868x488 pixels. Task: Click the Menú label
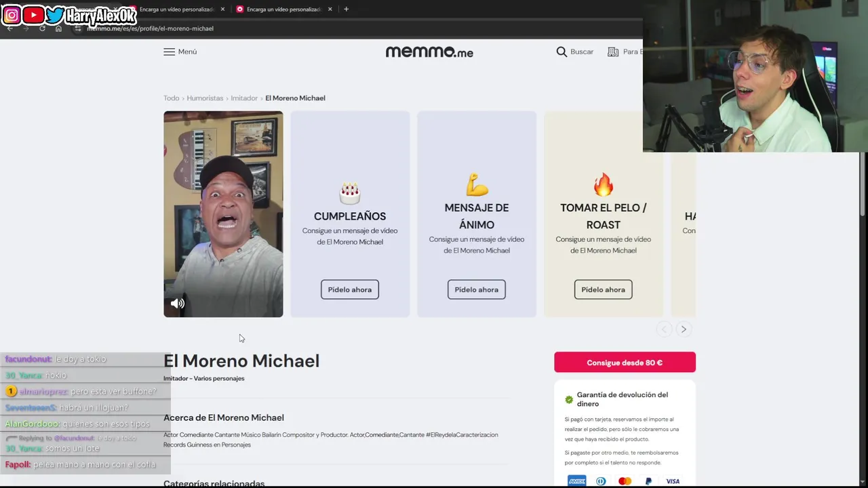tap(187, 52)
